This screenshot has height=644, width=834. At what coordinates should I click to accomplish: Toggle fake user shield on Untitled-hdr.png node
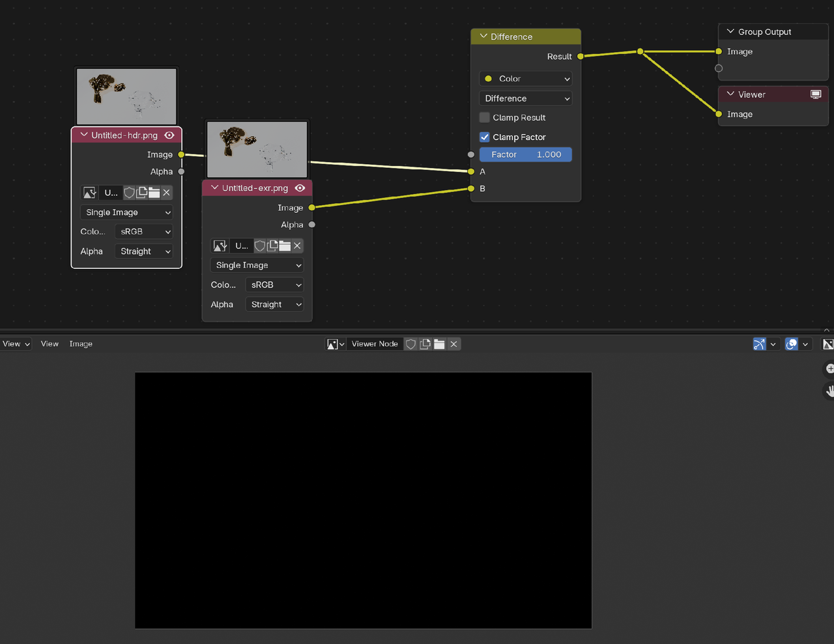pyautogui.click(x=129, y=193)
